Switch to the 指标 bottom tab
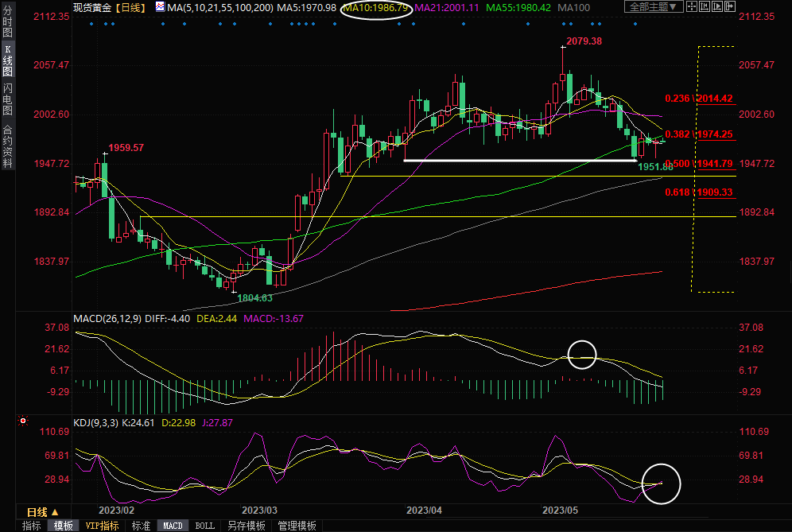The height and width of the screenshot is (532, 792). [x=31, y=526]
